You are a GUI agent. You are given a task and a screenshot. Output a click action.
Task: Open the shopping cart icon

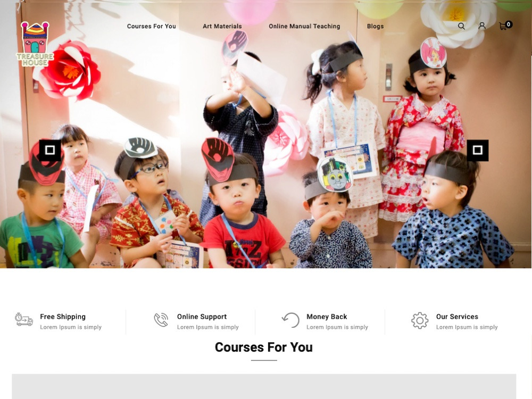click(503, 26)
